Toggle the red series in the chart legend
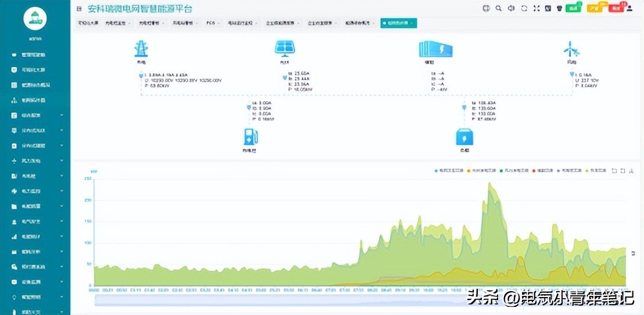 tap(542, 170)
